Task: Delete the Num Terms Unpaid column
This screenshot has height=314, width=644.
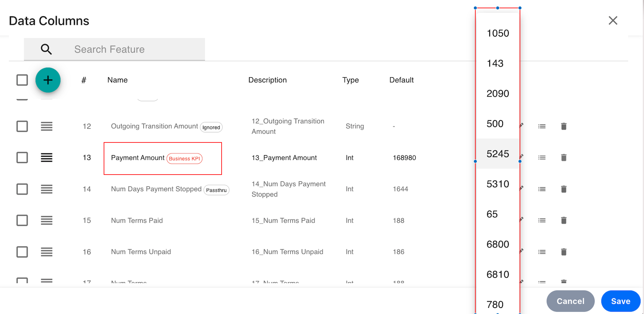Action: 563,252
